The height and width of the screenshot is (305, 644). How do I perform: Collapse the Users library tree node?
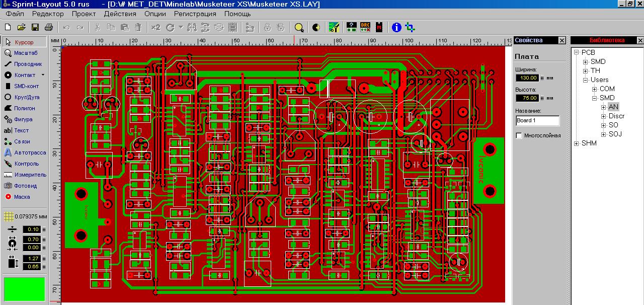586,80
